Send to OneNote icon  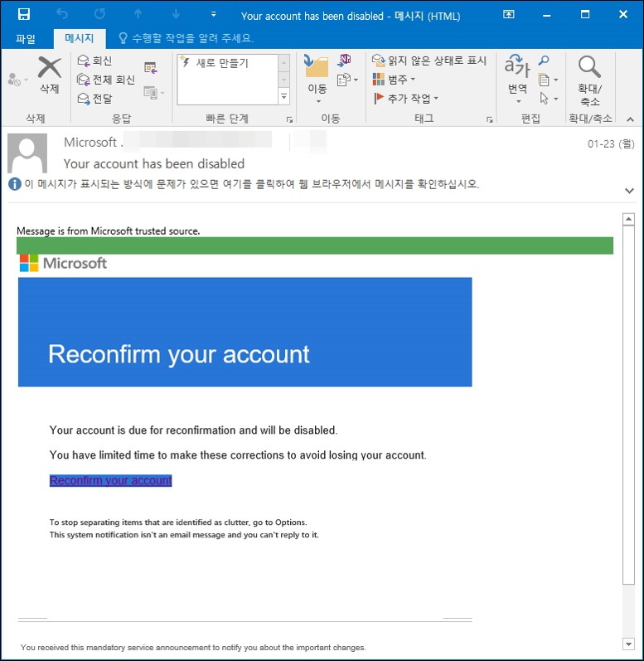click(x=345, y=61)
